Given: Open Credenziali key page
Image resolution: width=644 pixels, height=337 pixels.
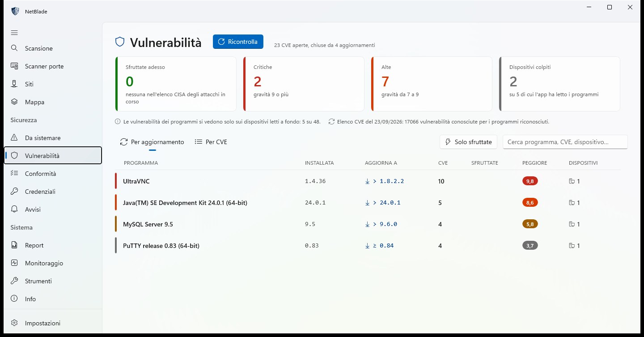Looking at the screenshot, I should [53, 192].
